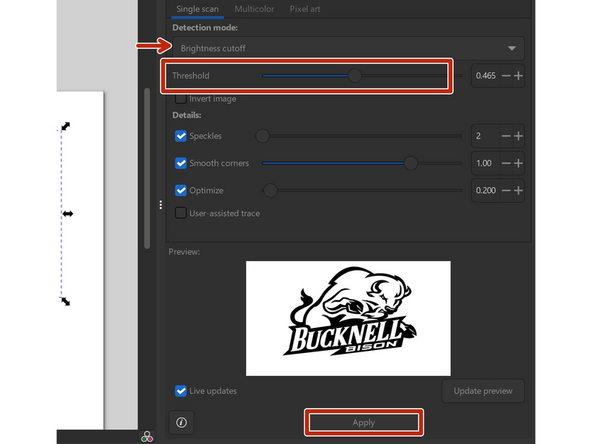
Task: Click the info icon button
Action: click(181, 422)
